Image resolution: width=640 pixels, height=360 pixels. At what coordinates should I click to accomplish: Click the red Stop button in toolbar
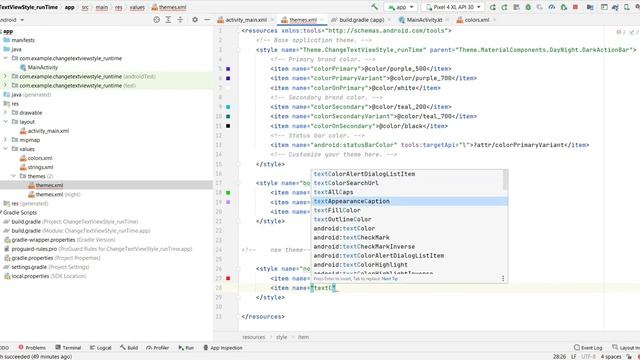[x=575, y=7]
